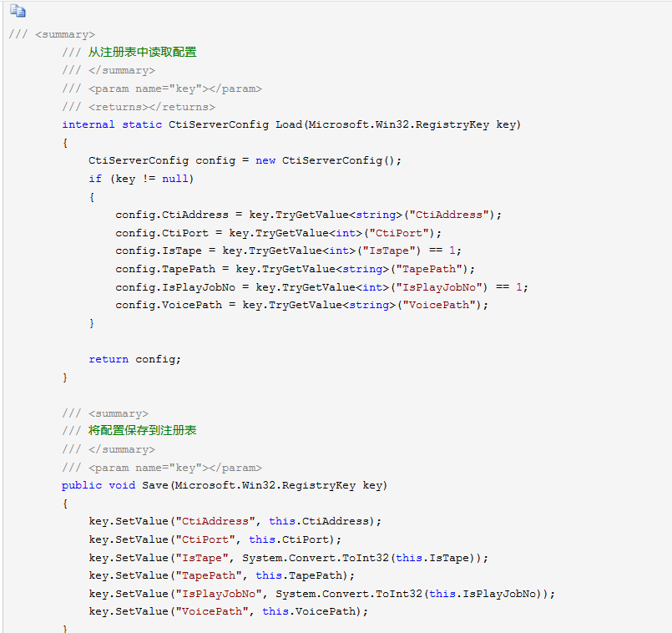The height and width of the screenshot is (633, 672).
Task: Click the 'config.CtiPort = key.TryGetValue' line
Action: coord(278,233)
